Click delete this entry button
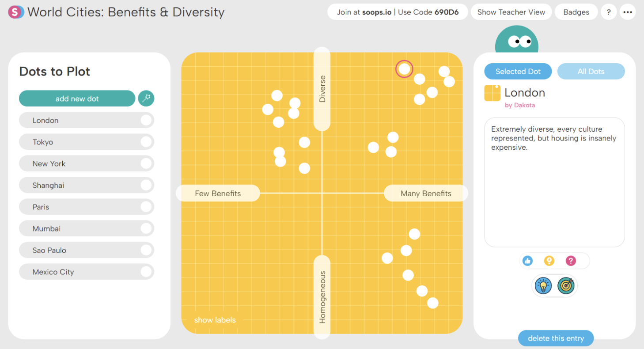 [x=556, y=338]
